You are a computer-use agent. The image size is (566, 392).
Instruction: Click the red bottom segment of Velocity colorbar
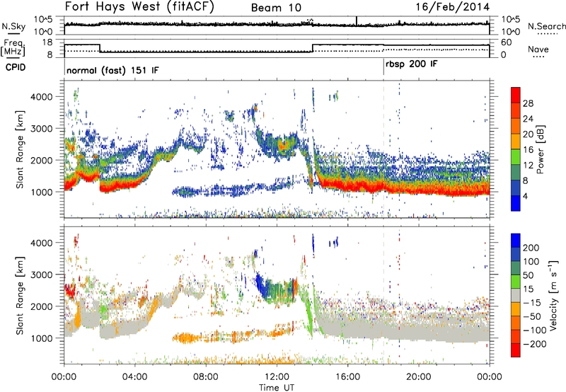[x=516, y=350]
